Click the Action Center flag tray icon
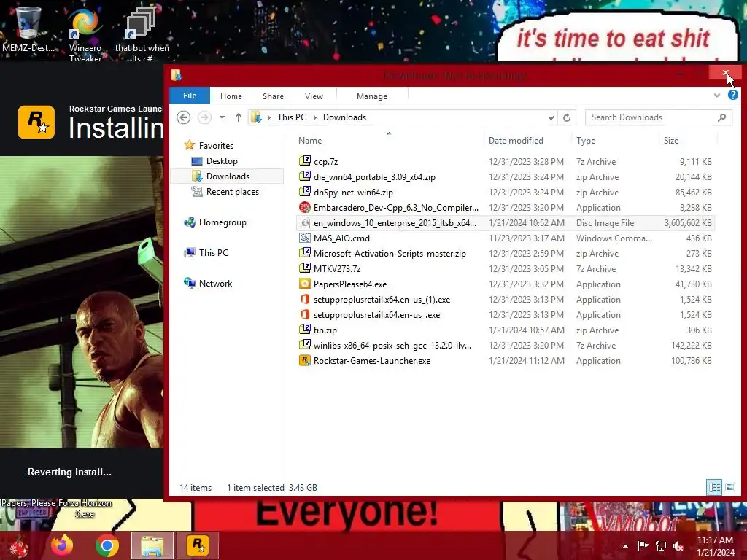Image resolution: width=747 pixels, height=560 pixels. click(643, 546)
